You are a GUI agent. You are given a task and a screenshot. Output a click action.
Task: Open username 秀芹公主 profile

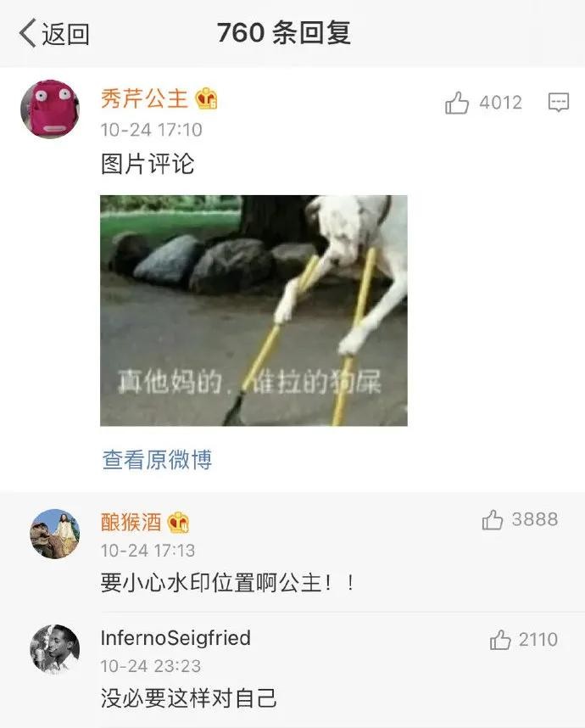144,98
